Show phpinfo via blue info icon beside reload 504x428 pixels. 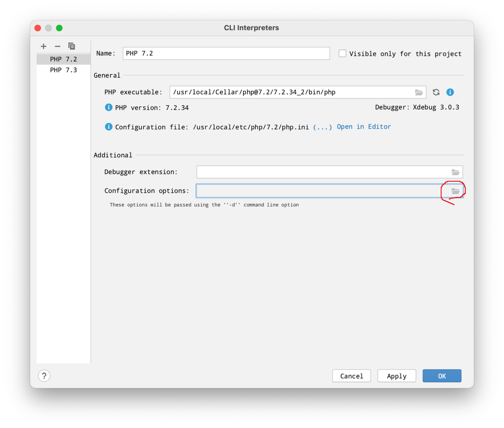coord(450,92)
